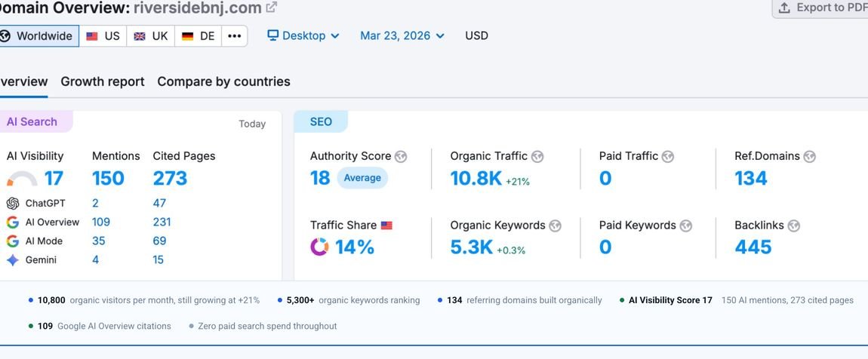Open the Mar 23, 2026 date dropdown
The height and width of the screenshot is (359, 868).
(402, 36)
